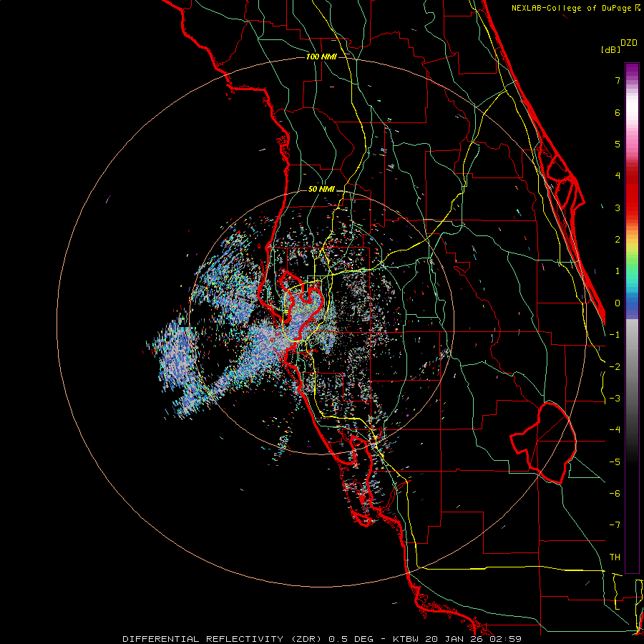644x644 pixels.
Task: Select the -7 dB scale label
Action: [615, 525]
